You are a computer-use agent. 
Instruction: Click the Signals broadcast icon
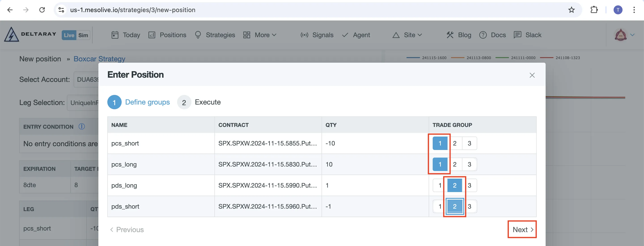pos(304,35)
